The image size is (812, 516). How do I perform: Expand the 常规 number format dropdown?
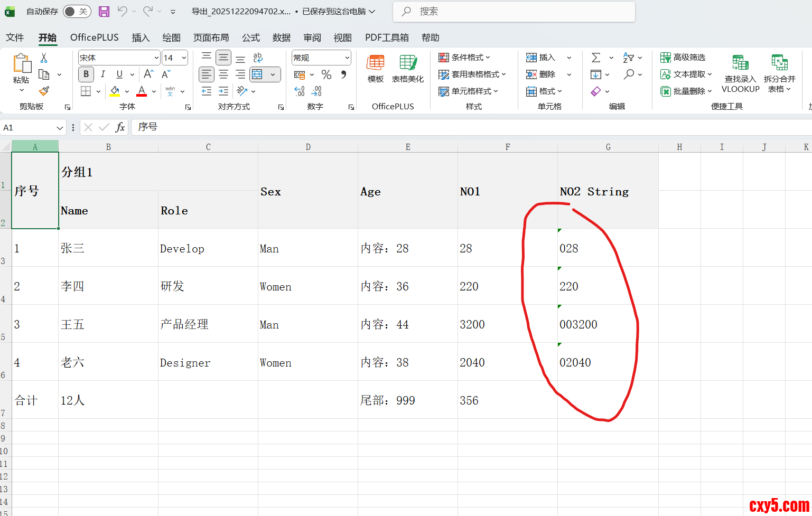pos(347,58)
